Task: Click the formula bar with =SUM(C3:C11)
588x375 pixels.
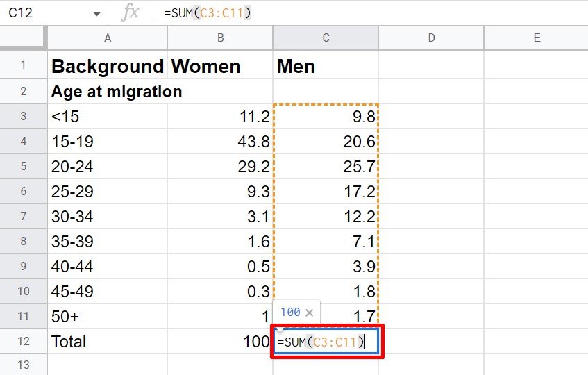Action: tap(371, 12)
